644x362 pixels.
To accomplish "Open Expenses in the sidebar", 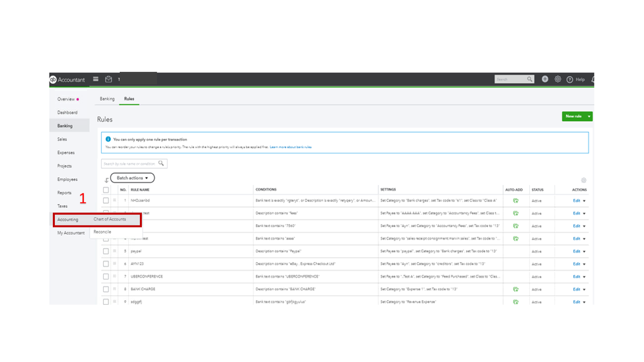I will [x=66, y=153].
